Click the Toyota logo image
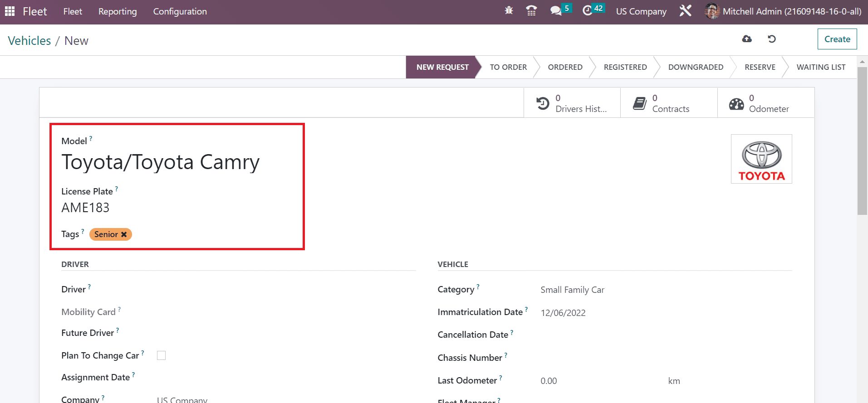 pos(761,159)
